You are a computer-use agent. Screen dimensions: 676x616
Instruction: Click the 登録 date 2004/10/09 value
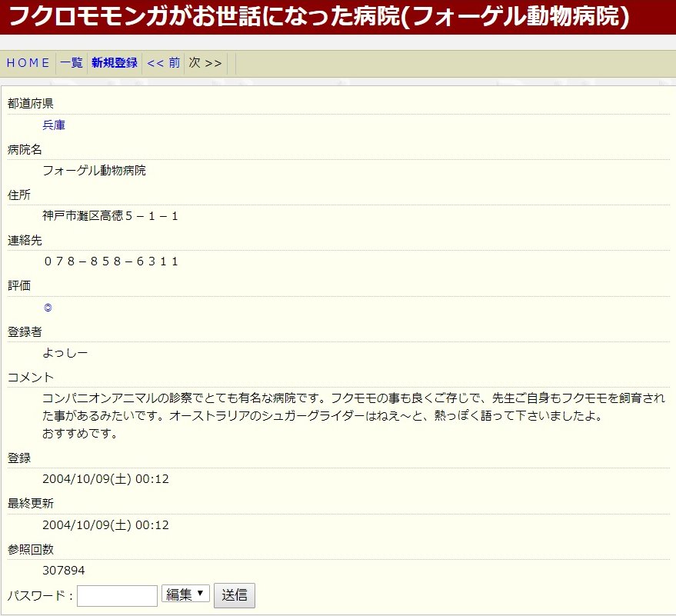[105, 479]
